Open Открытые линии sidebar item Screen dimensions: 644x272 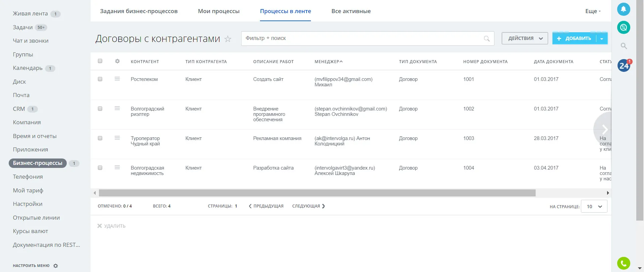tap(36, 218)
